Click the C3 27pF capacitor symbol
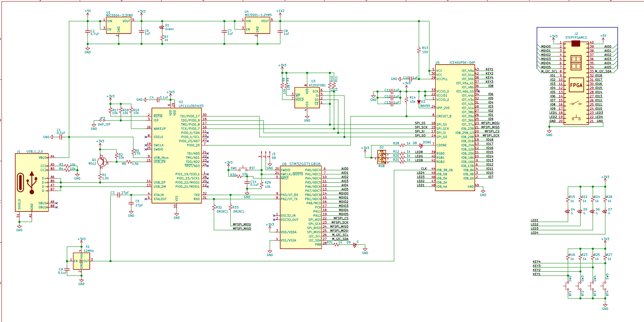644x322 pixels. click(x=119, y=195)
